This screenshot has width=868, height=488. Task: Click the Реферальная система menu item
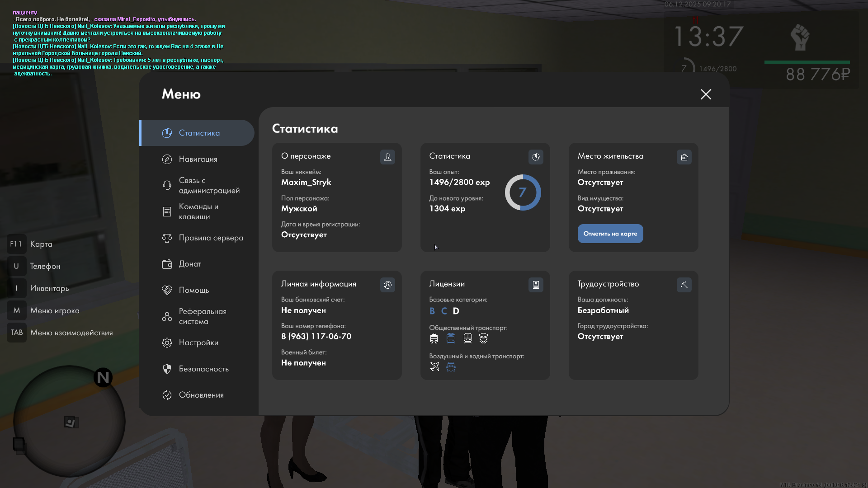point(202,317)
